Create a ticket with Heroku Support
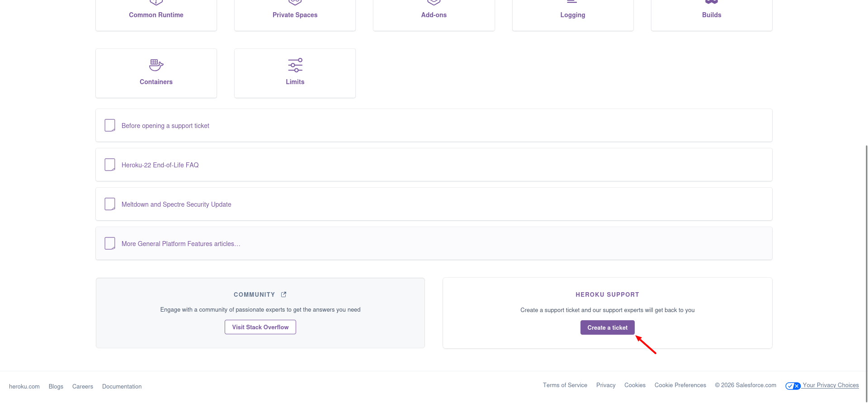Image resolution: width=868 pixels, height=403 pixels. [x=608, y=327]
